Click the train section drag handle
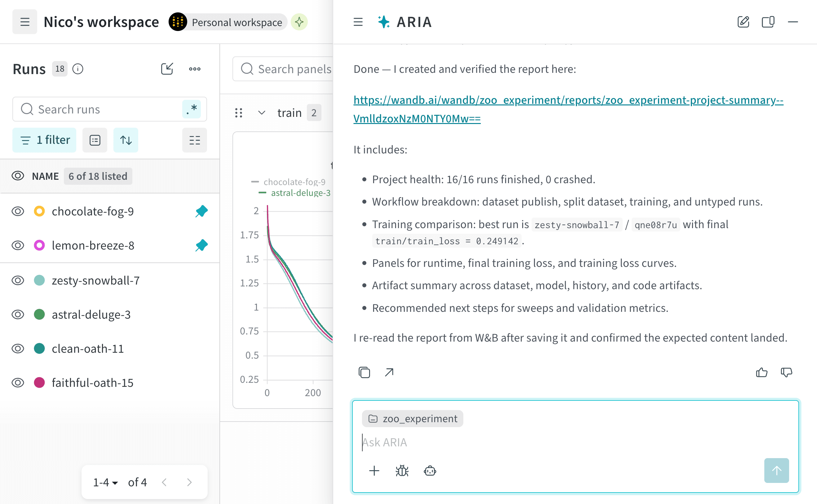Image resolution: width=817 pixels, height=504 pixels. tap(239, 113)
